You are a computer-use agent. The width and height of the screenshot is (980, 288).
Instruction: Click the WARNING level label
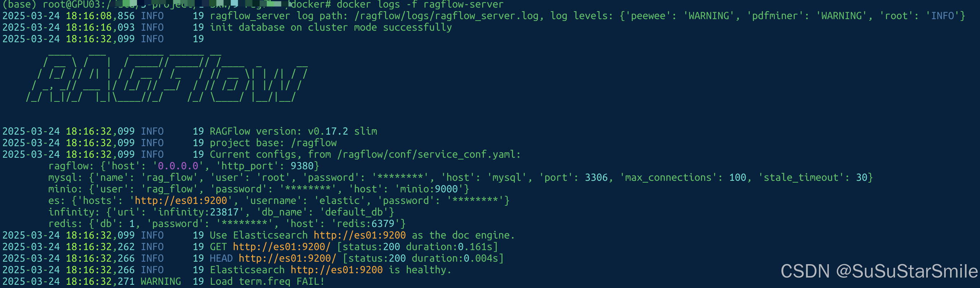[160, 281]
